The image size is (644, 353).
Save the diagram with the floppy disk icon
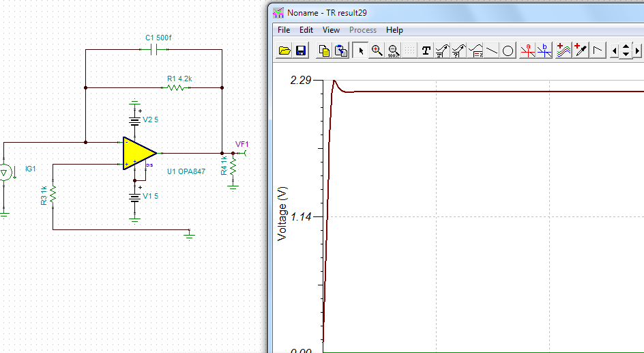click(301, 51)
